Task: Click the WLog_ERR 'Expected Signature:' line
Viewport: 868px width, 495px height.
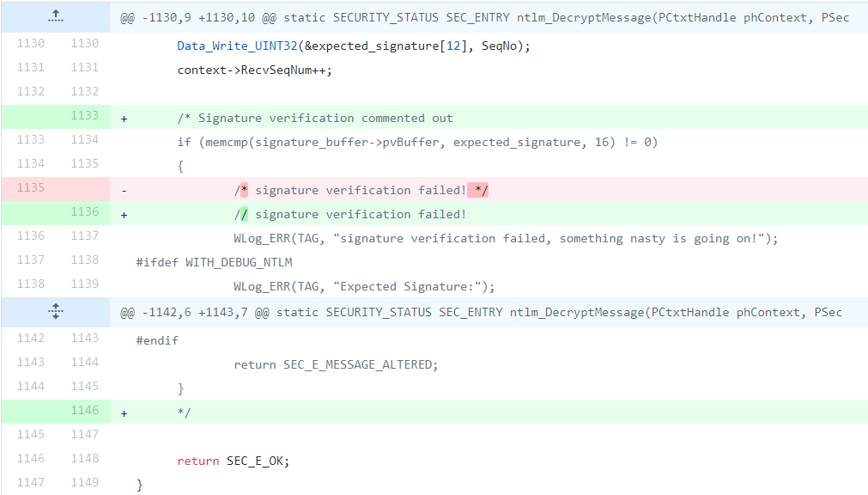Action: tap(364, 286)
